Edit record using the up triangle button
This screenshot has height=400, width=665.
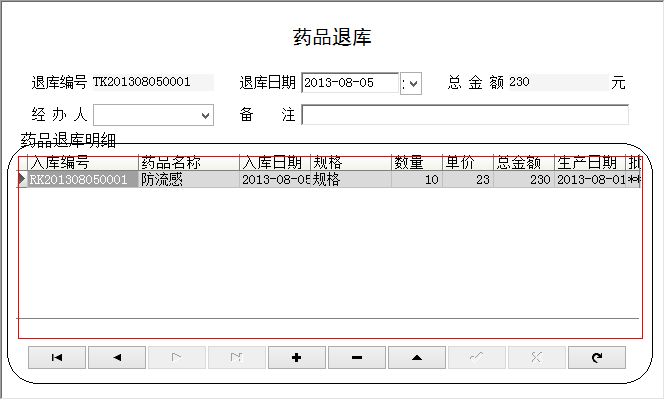(x=417, y=358)
